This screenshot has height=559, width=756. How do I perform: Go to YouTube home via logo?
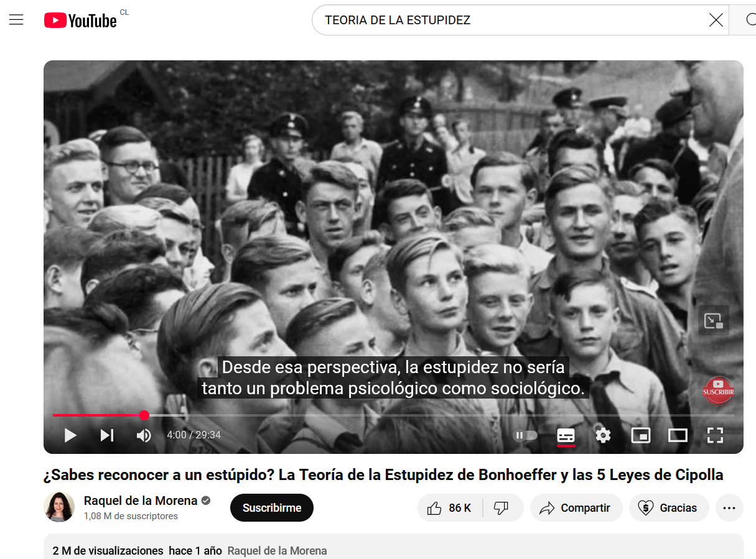click(x=80, y=21)
